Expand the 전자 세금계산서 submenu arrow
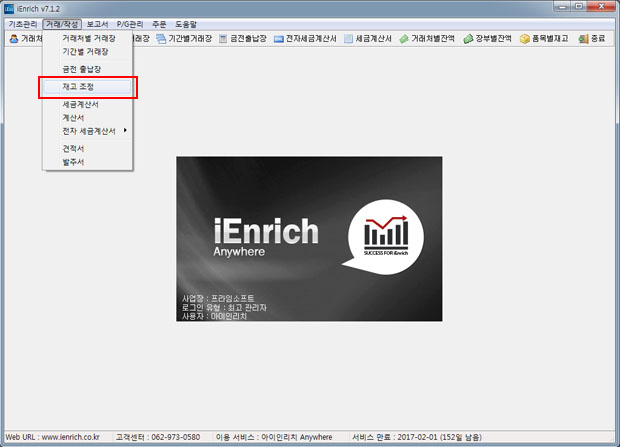 125,131
